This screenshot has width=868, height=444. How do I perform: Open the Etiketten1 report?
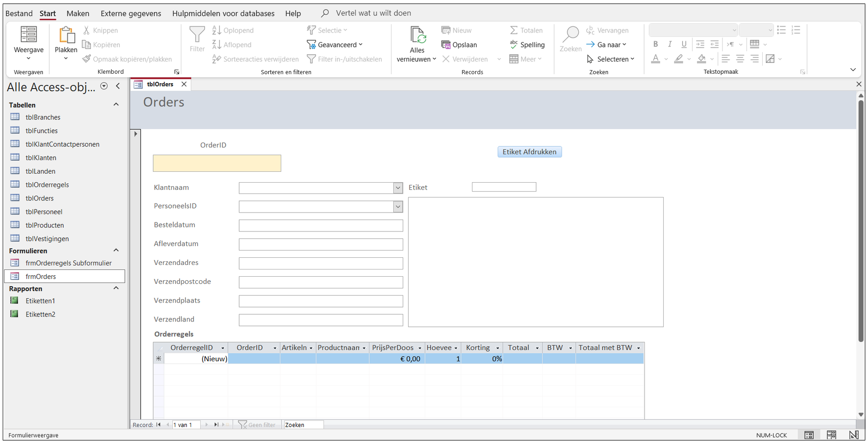tap(40, 301)
